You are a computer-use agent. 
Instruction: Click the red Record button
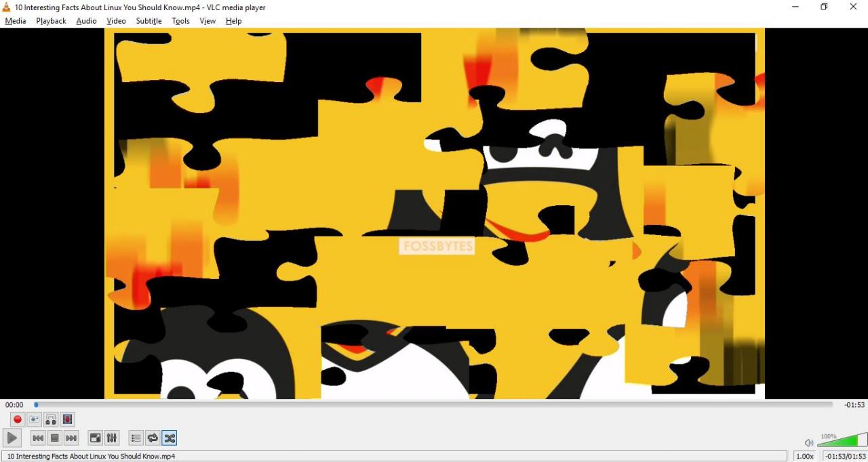coord(18,419)
